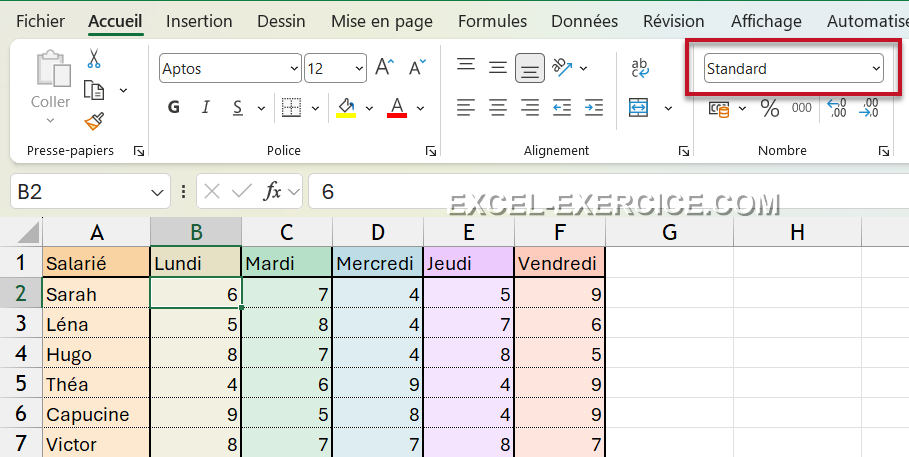Toggle wrap text (ab icon)

640,68
